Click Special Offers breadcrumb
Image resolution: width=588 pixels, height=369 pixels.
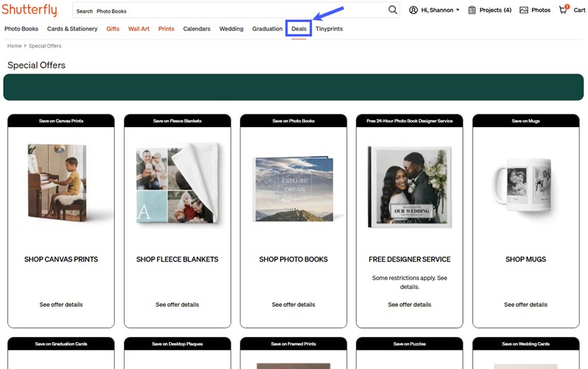pos(45,46)
